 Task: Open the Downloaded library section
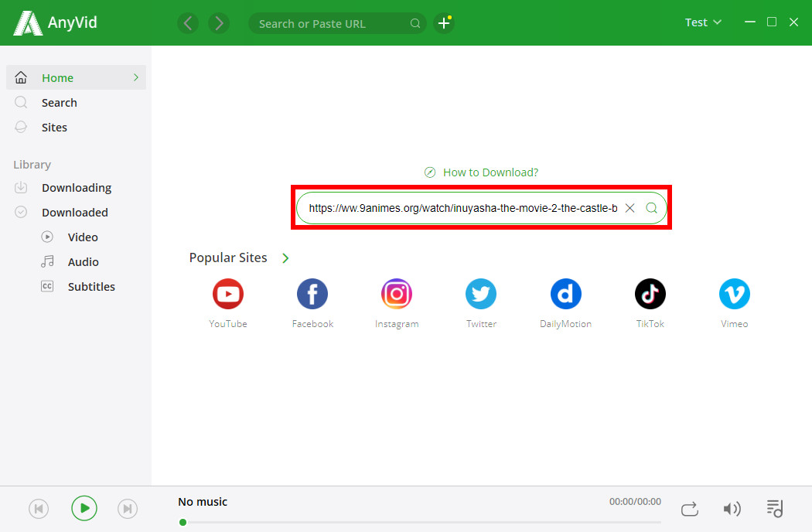pos(76,213)
